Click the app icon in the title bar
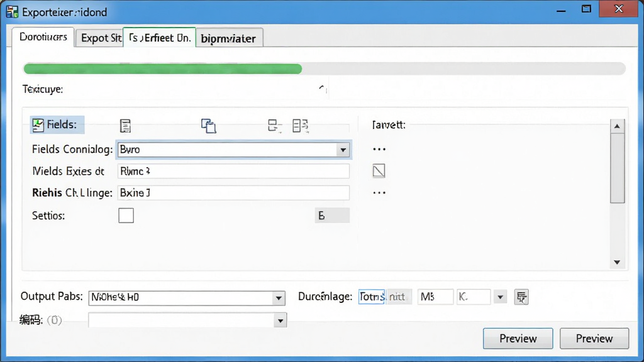This screenshot has width=644, height=362. 13,11
